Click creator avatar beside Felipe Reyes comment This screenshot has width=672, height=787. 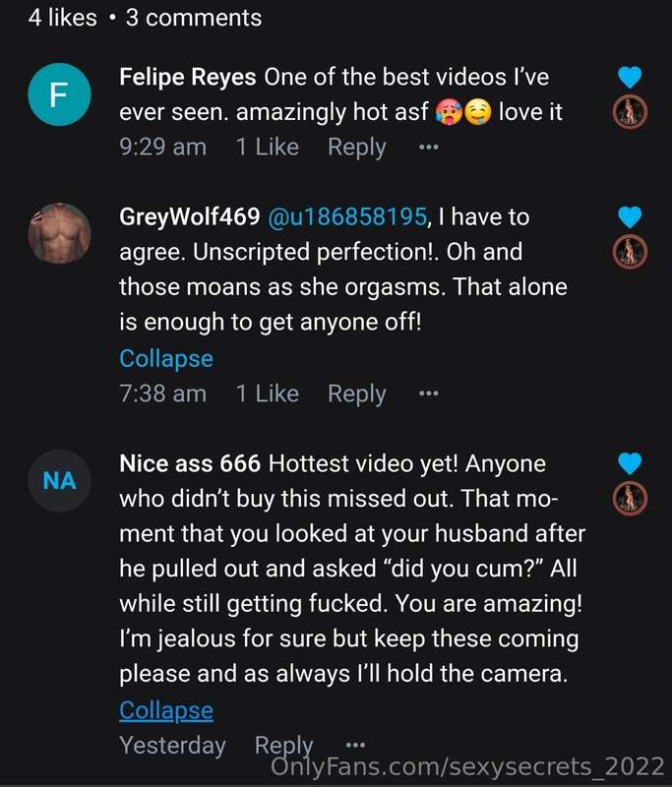[630, 112]
